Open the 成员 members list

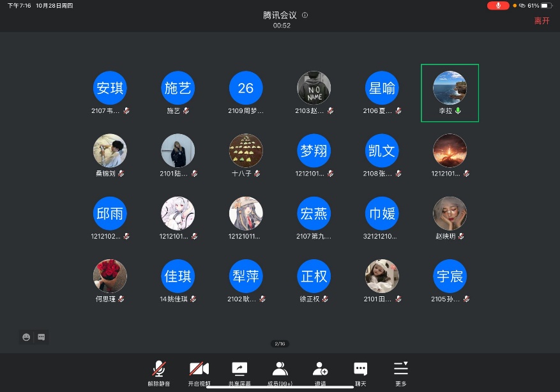280,370
